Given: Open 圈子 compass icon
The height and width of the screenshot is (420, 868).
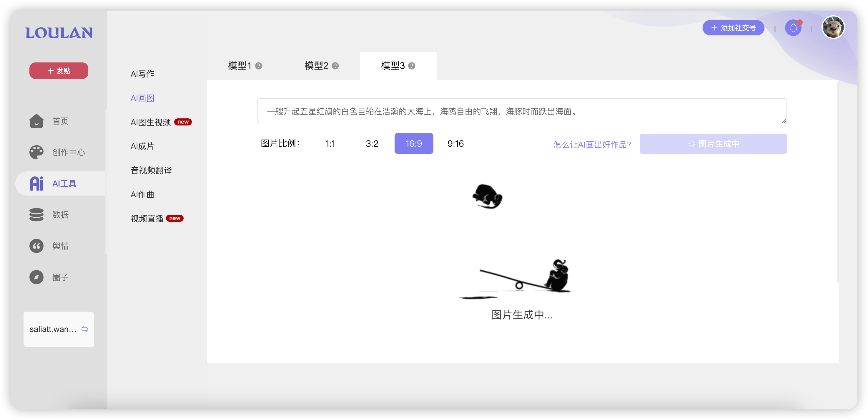Looking at the screenshot, I should (x=36, y=277).
